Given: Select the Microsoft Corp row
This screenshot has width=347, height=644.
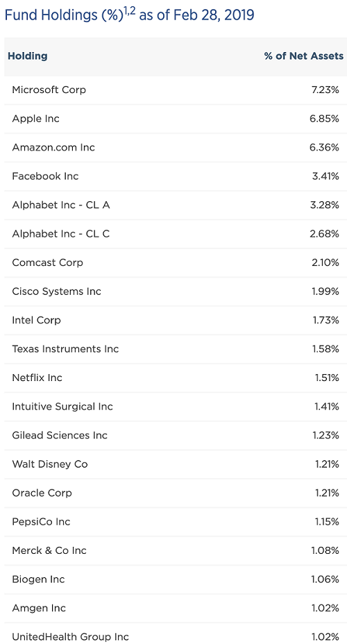Looking at the screenshot, I should (x=176, y=90).
